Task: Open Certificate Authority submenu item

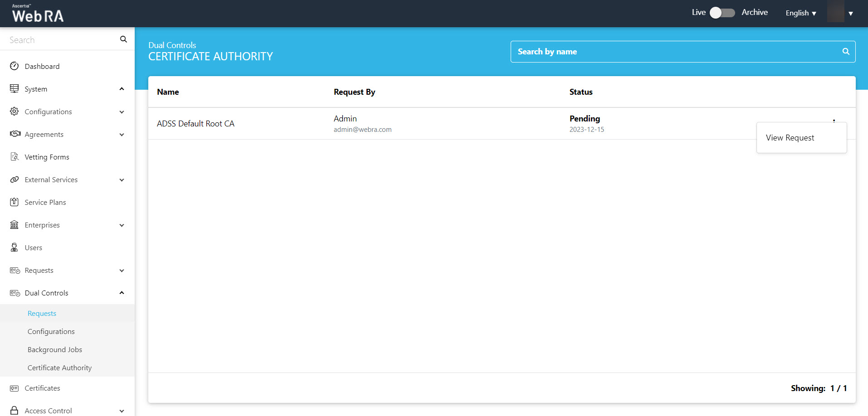Action: click(x=59, y=368)
